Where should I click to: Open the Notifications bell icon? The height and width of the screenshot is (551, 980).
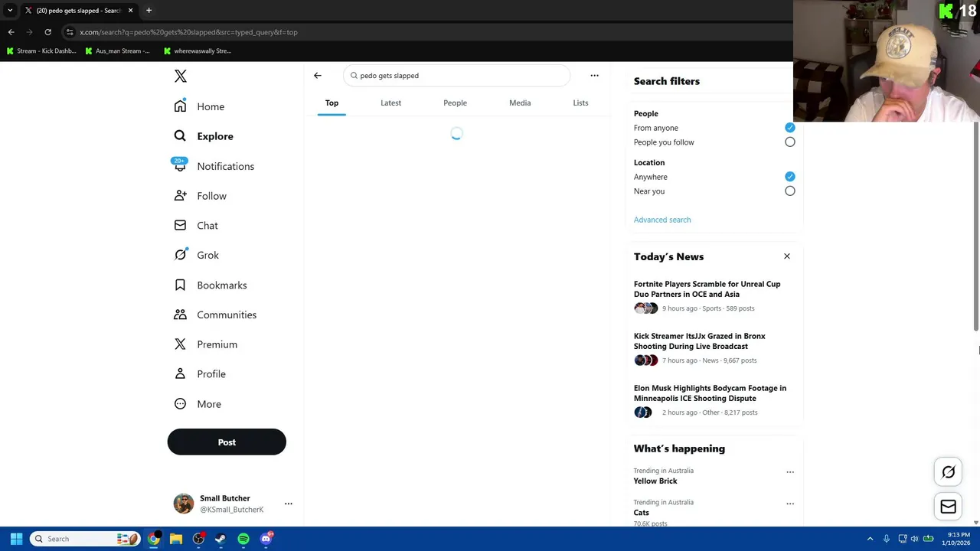point(180,166)
